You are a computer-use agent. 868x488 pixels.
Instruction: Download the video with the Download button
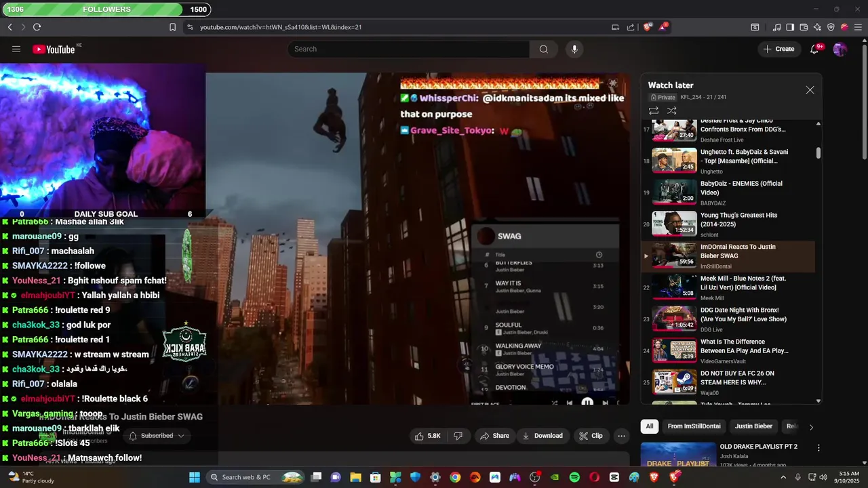coord(542,436)
